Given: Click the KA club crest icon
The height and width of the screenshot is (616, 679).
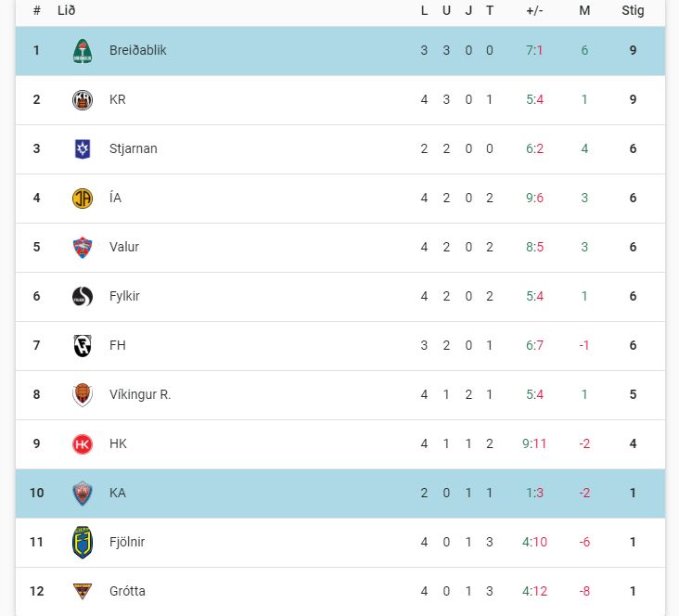Looking at the screenshot, I should pyautogui.click(x=83, y=494).
